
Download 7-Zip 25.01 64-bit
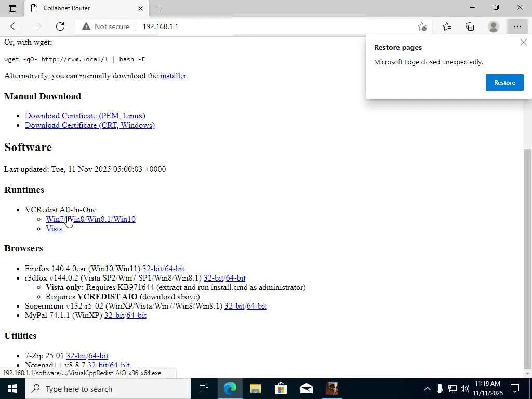coord(98,356)
